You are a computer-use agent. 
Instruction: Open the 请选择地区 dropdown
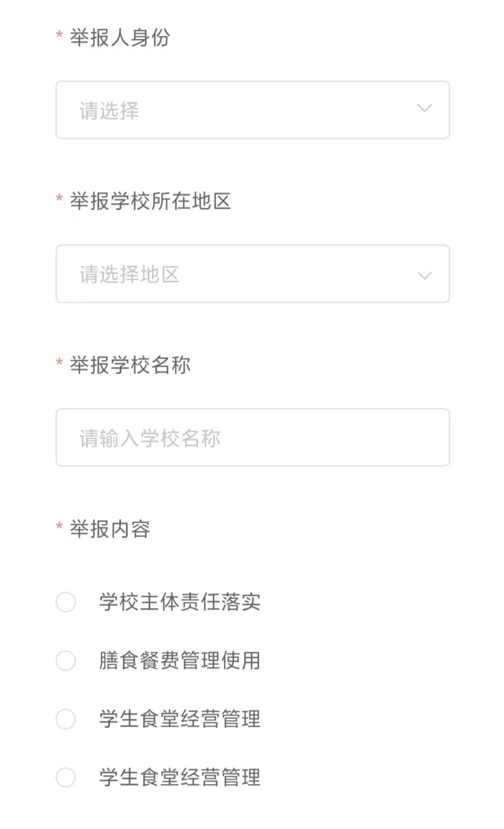[252, 274]
